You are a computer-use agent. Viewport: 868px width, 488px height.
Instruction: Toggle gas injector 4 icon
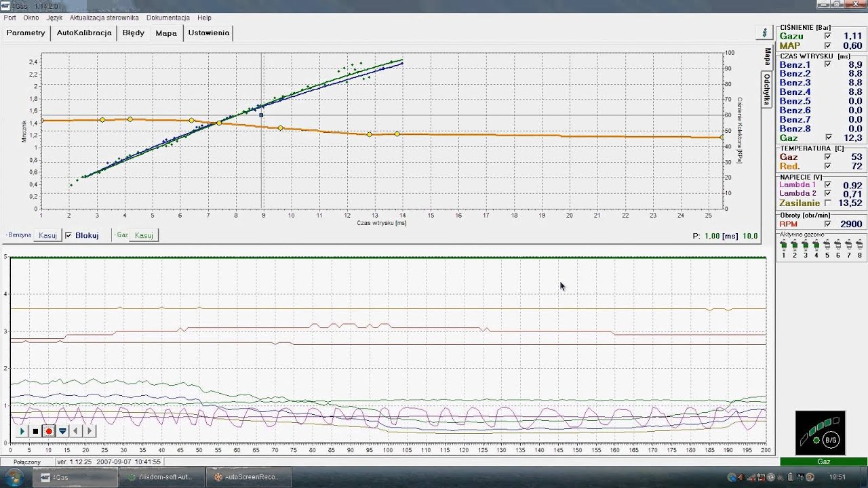tap(816, 245)
